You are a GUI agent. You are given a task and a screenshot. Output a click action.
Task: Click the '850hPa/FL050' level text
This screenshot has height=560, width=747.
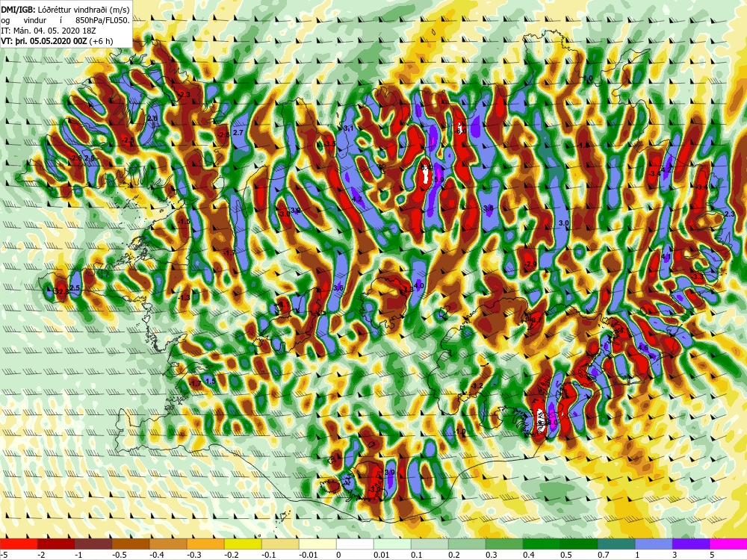click(x=102, y=20)
